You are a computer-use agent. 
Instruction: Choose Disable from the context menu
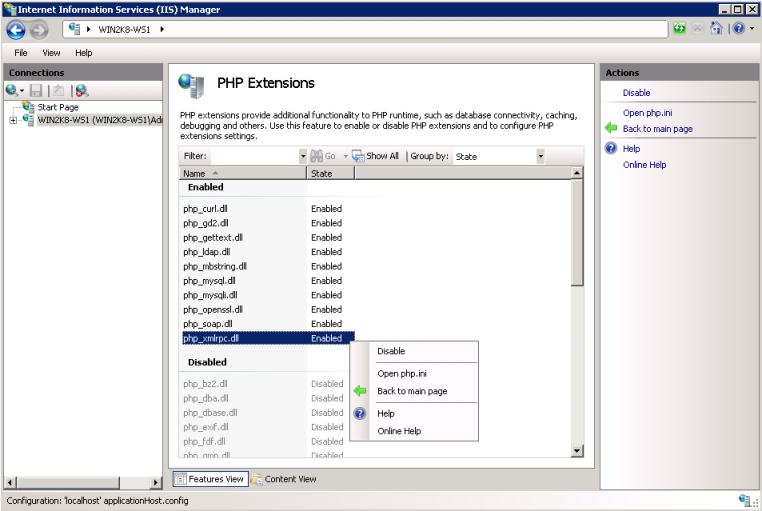(x=391, y=351)
